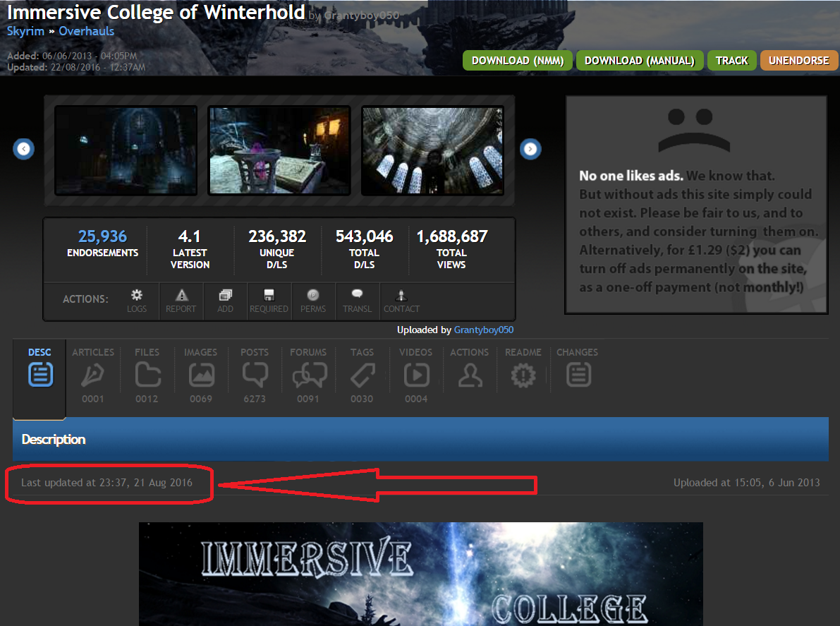Show next gallery images arrow
The width and height of the screenshot is (840, 626).
click(530, 149)
